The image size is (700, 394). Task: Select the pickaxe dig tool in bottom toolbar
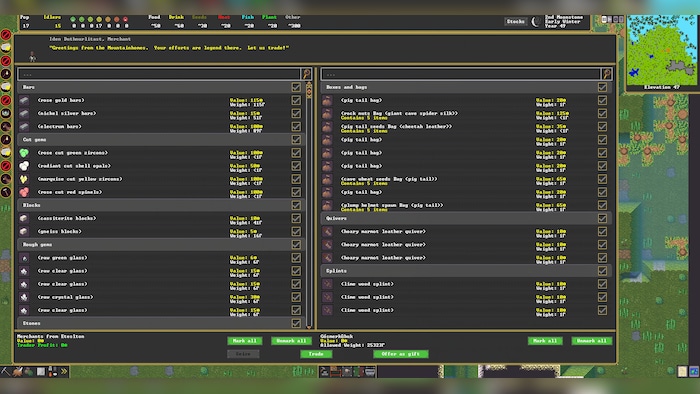[6, 371]
